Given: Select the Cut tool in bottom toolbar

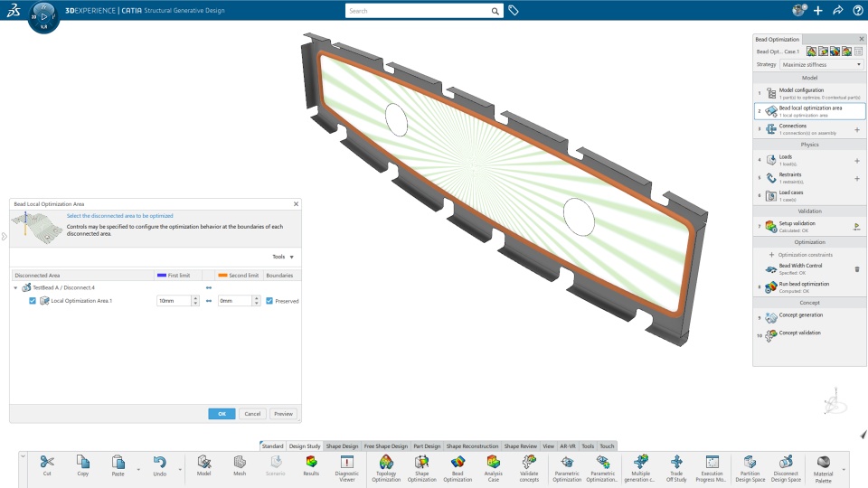Looking at the screenshot, I should tap(47, 465).
